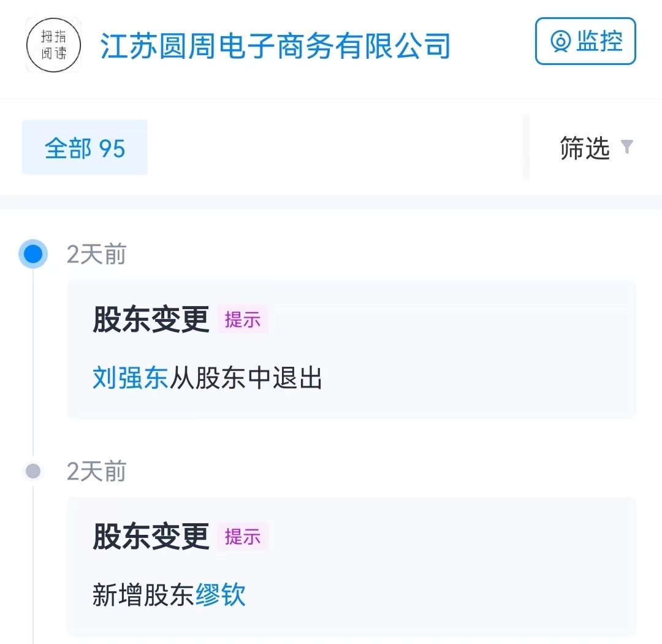662x644 pixels.
Task: Click the 新增股东 text
Action: point(143,595)
